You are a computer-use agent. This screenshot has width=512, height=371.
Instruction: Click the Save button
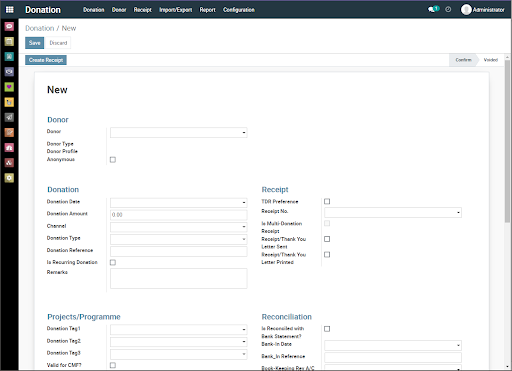coord(35,43)
